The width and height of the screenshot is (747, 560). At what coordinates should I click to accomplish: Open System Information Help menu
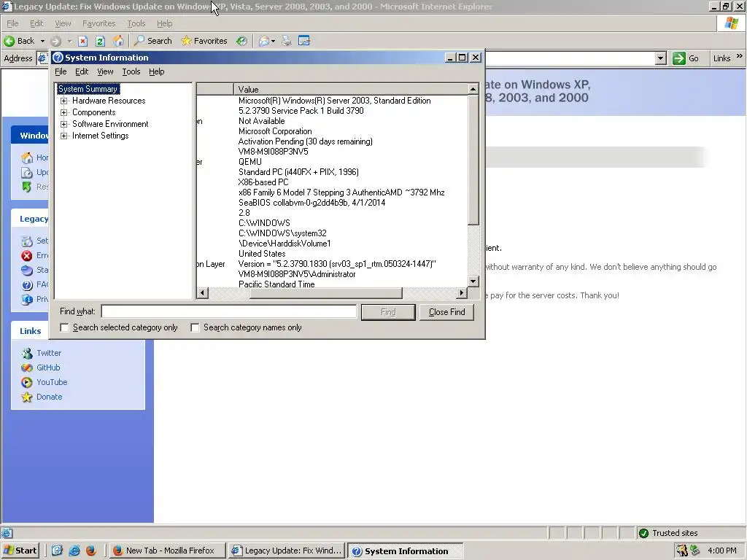pyautogui.click(x=156, y=71)
